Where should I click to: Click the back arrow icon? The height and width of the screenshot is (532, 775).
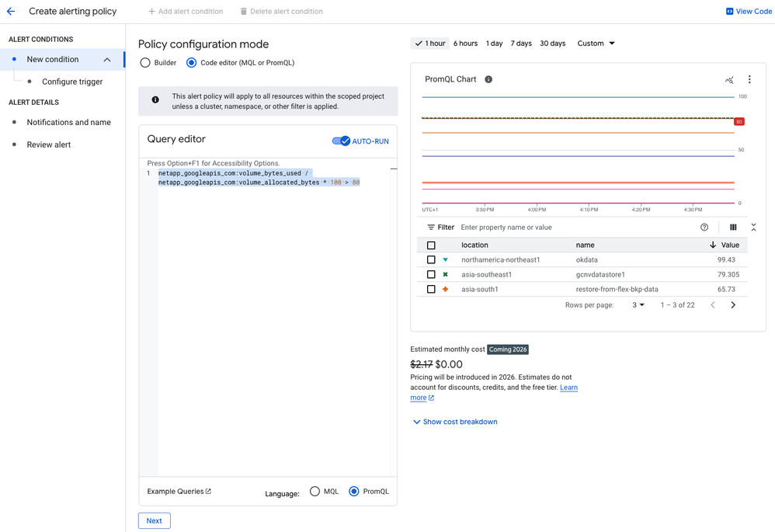(11, 12)
